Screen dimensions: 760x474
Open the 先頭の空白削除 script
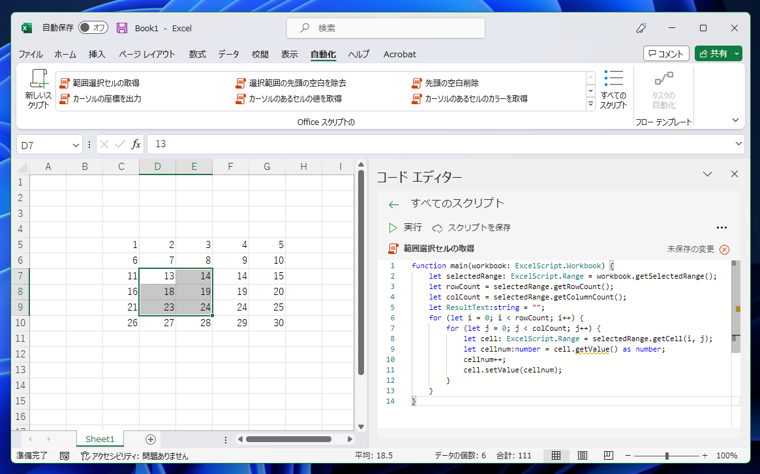[445, 83]
